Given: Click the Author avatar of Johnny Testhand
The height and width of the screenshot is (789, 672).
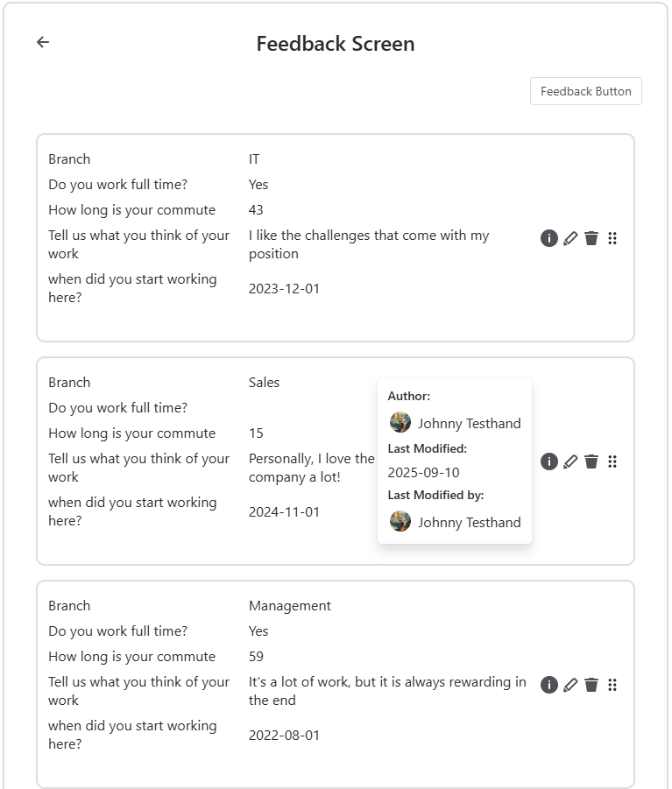Looking at the screenshot, I should [400, 423].
